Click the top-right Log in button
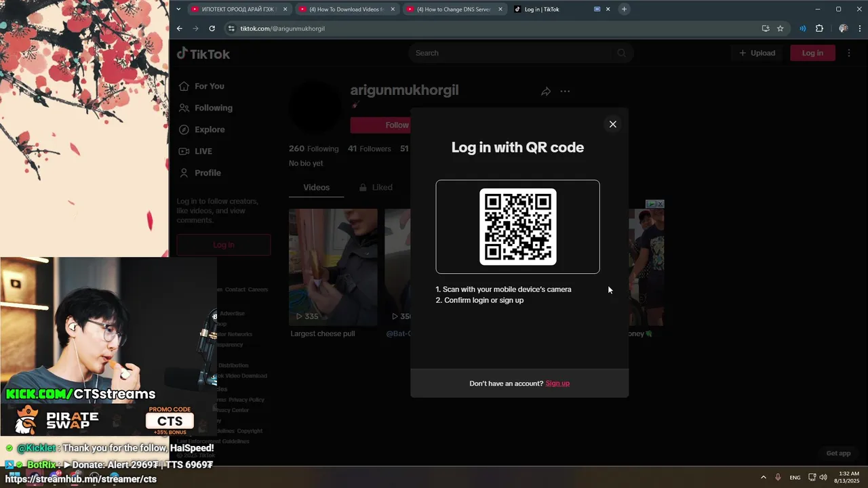The width and height of the screenshot is (868, 488). tap(812, 53)
